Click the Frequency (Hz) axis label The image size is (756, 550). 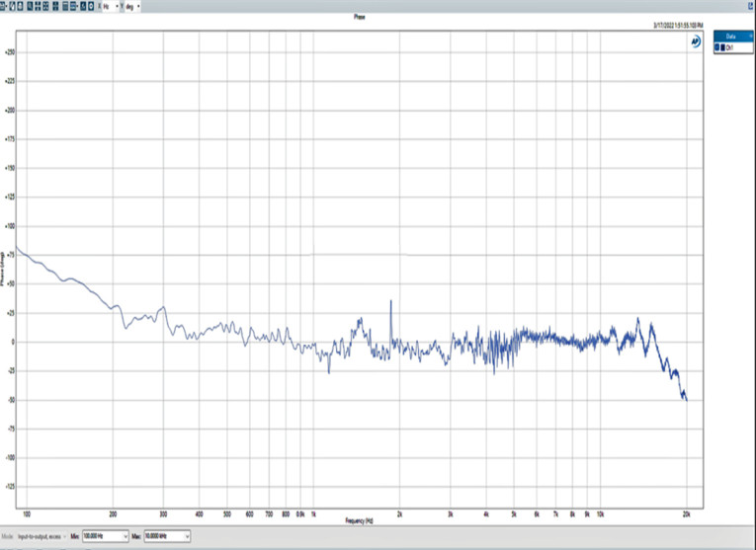[x=359, y=520]
